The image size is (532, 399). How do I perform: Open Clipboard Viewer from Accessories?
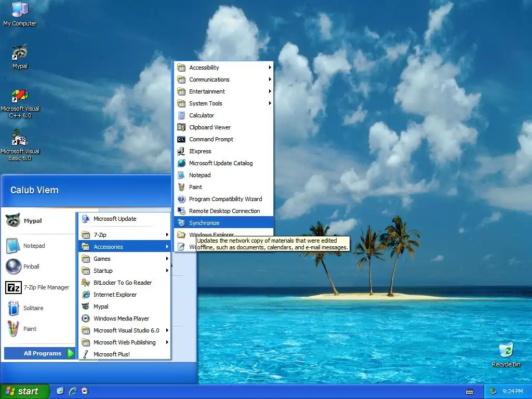(224, 127)
